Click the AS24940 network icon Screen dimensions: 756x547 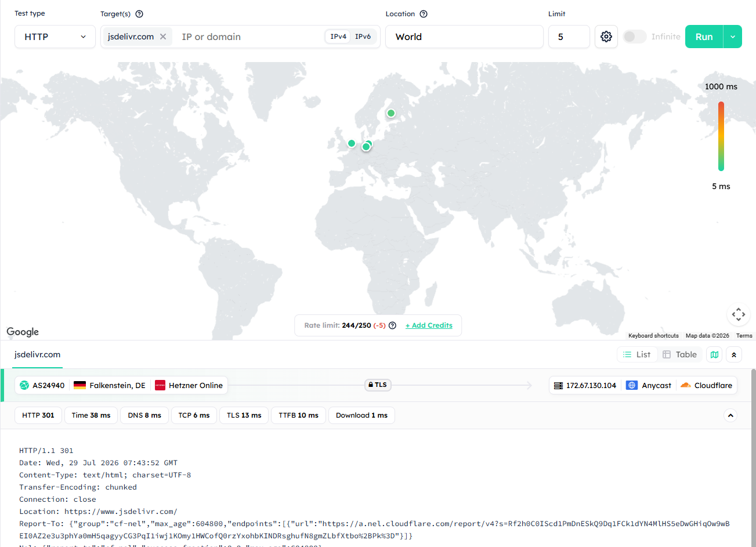[x=24, y=385]
